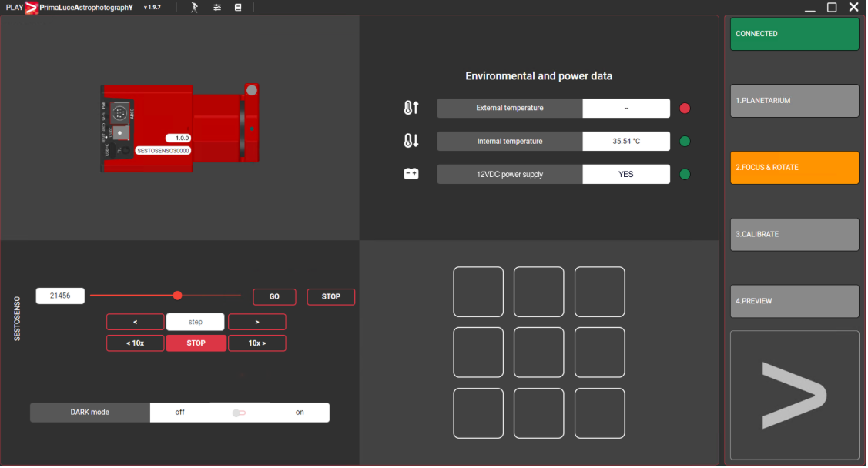
Task: Maximize the PLAY window
Action: 832,7
